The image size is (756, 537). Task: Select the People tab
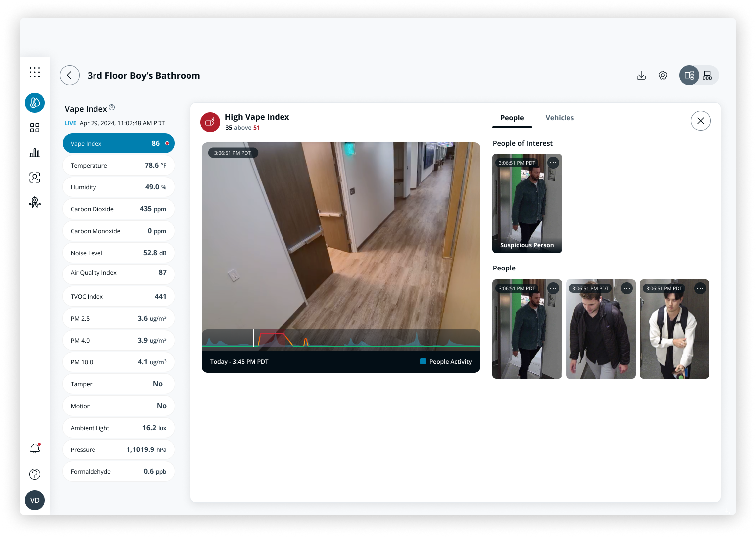(x=512, y=118)
